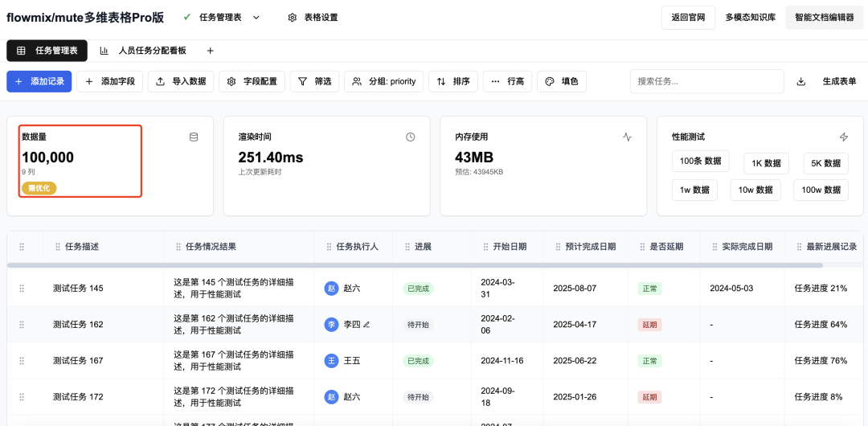This screenshot has width=868, height=426.
Task: Click the pencil edit icon beside 李四
Action: (366, 325)
